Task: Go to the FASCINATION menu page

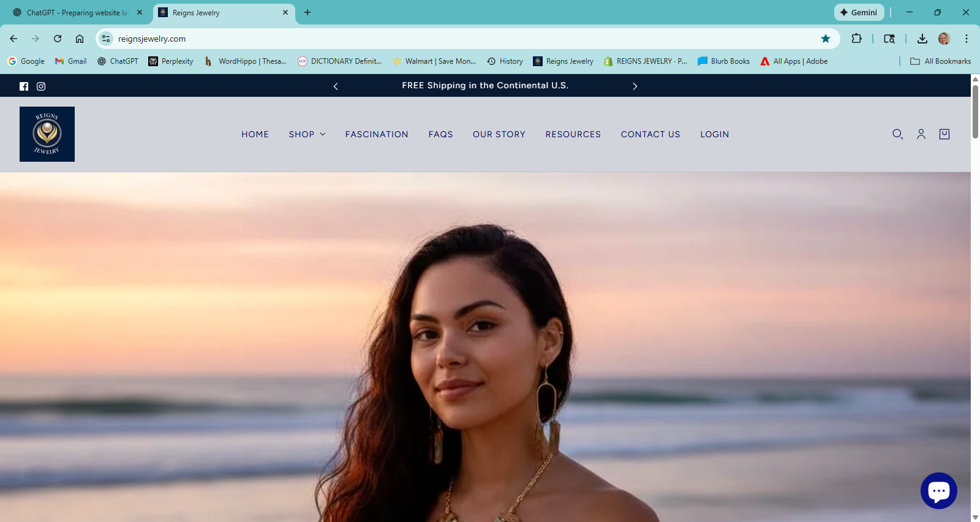Action: [376, 134]
